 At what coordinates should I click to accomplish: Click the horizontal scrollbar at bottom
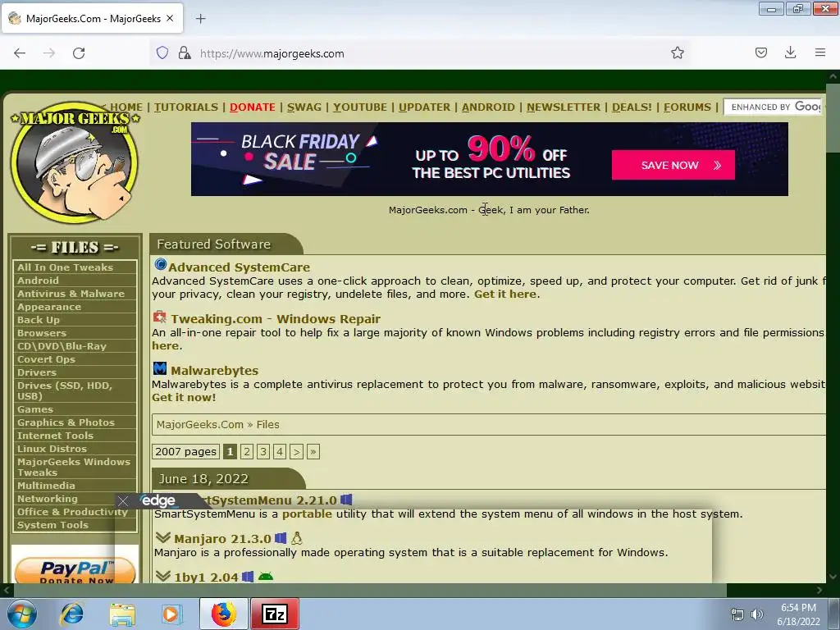[370, 591]
